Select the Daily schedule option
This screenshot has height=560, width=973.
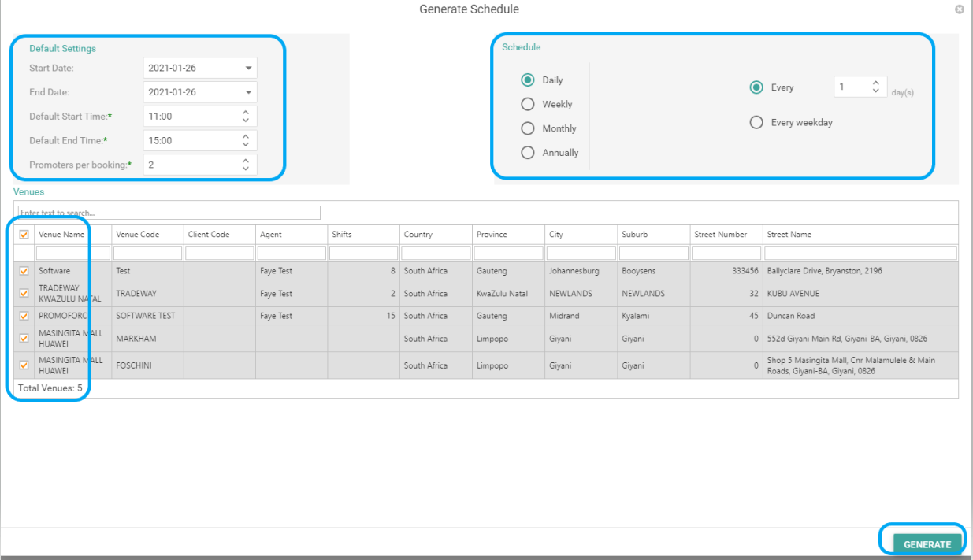(x=528, y=80)
